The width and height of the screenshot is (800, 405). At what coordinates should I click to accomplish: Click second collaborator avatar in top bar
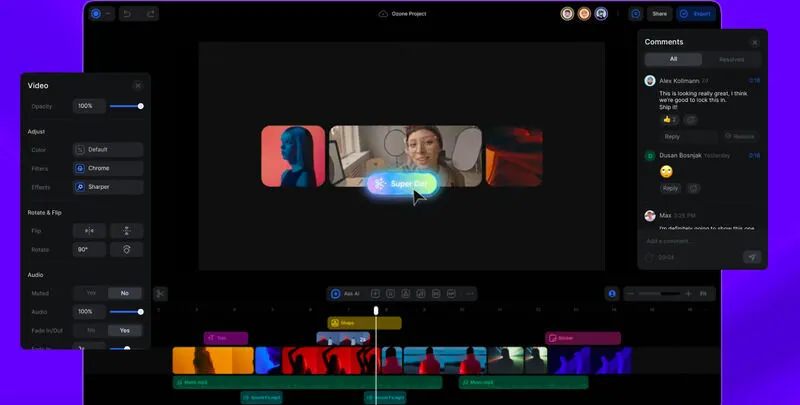click(x=584, y=14)
